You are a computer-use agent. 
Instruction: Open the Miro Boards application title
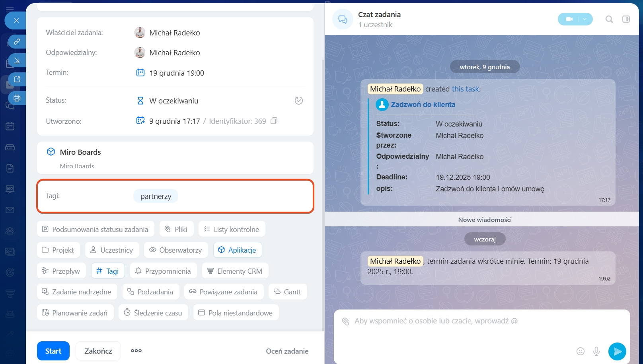(80, 152)
